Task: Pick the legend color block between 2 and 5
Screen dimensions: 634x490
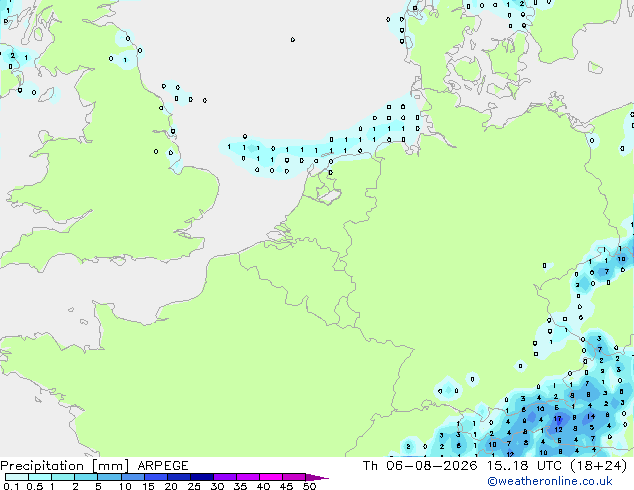Action: click(x=86, y=477)
